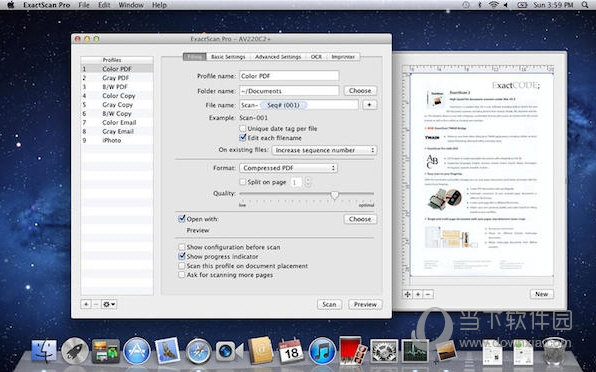Open the Format Compressed PDF dropdown
This screenshot has width=596, height=372.
click(x=288, y=168)
